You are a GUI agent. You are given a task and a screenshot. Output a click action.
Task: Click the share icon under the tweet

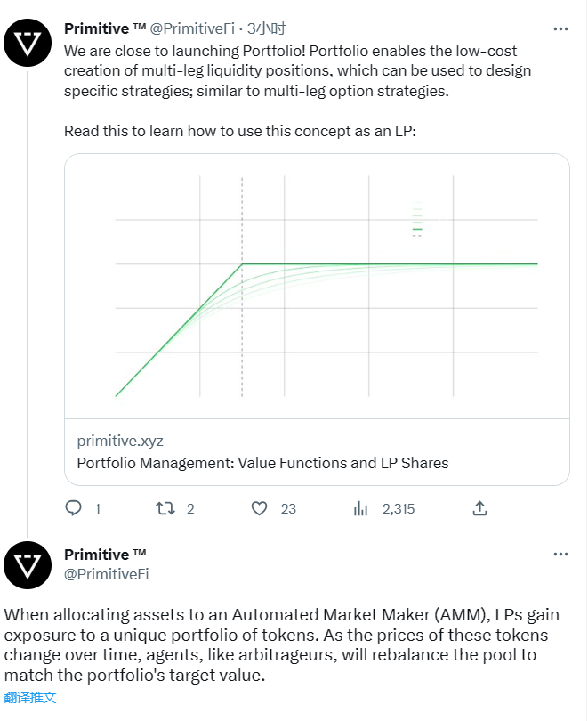point(479,508)
